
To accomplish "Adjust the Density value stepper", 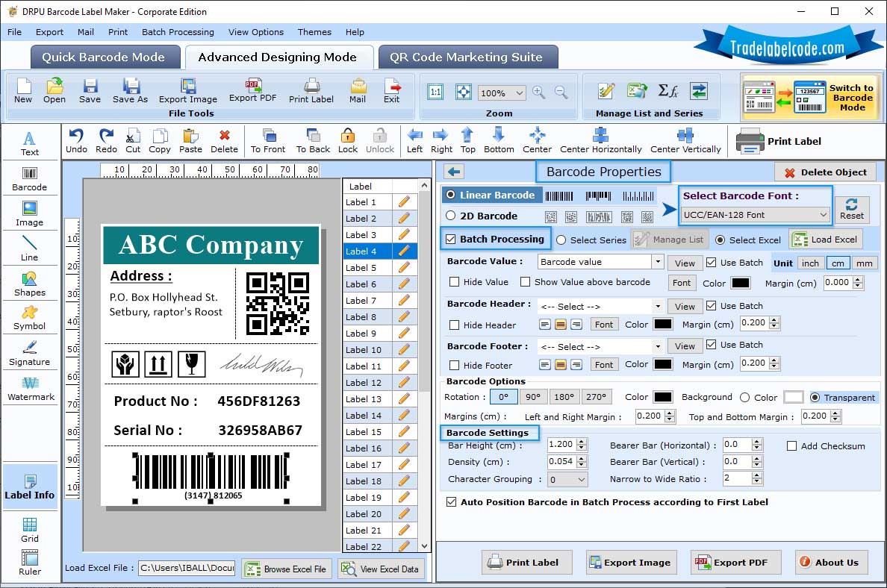I will [x=582, y=462].
